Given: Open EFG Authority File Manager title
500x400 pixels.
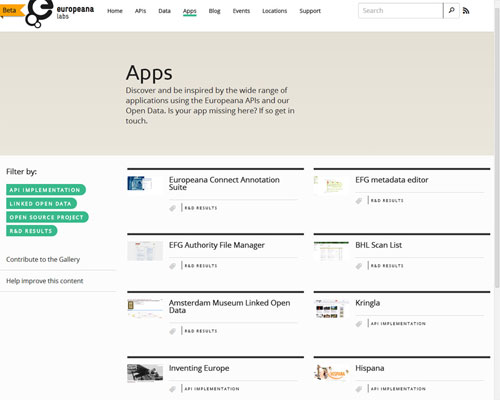Looking at the screenshot, I should (217, 245).
